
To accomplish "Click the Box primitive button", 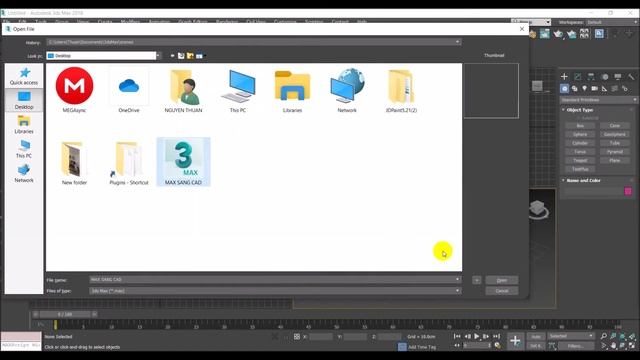I will (x=580, y=126).
